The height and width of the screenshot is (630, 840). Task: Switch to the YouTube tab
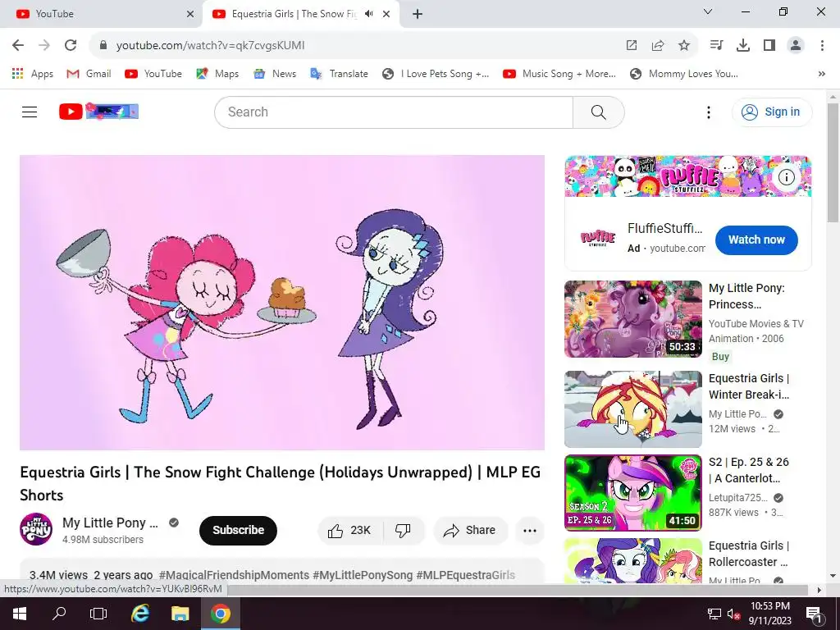pos(101,14)
